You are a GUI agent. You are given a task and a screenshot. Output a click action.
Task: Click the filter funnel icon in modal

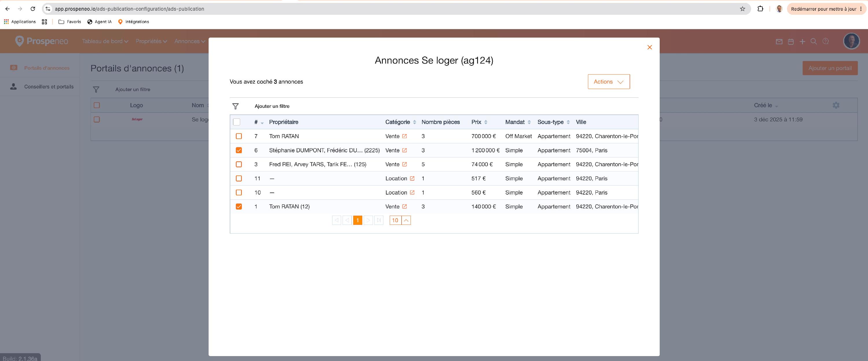[236, 106]
